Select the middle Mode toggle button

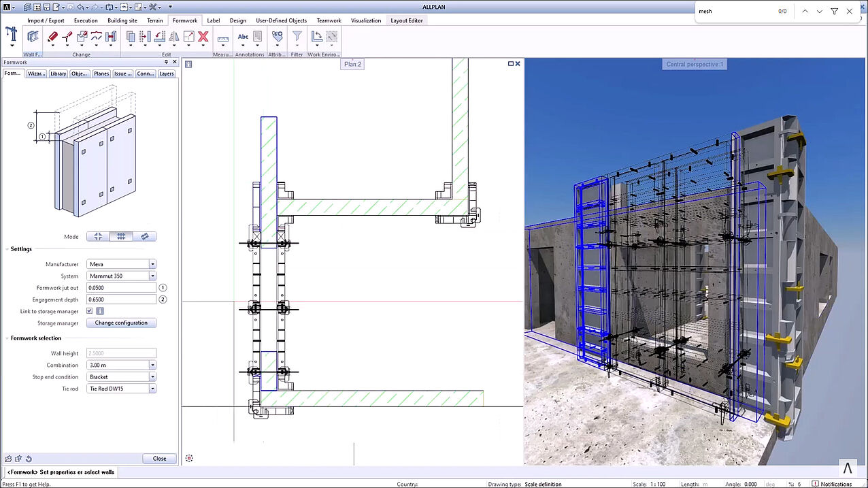pos(121,236)
